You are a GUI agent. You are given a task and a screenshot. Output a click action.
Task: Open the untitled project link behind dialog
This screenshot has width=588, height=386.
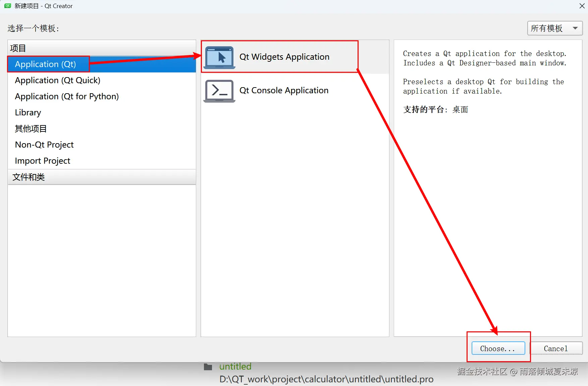tap(235, 366)
